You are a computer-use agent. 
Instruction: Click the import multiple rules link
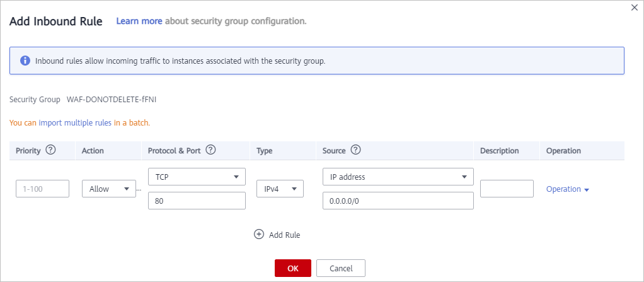(x=75, y=122)
